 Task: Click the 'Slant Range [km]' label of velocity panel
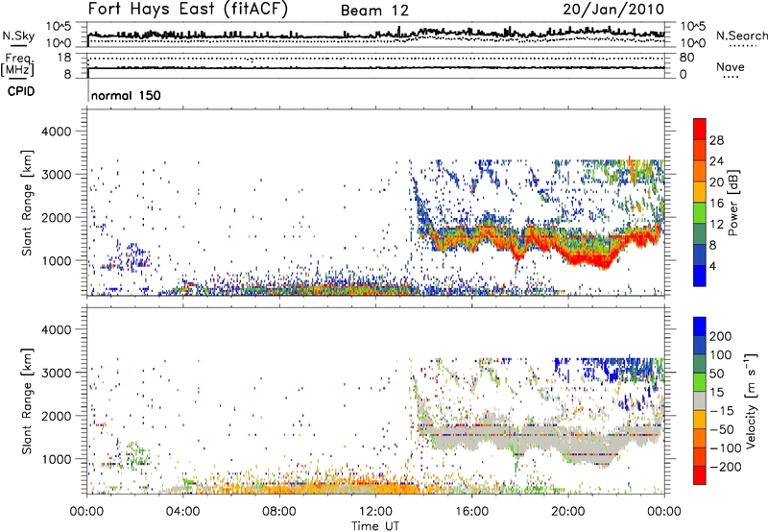pos(27,400)
